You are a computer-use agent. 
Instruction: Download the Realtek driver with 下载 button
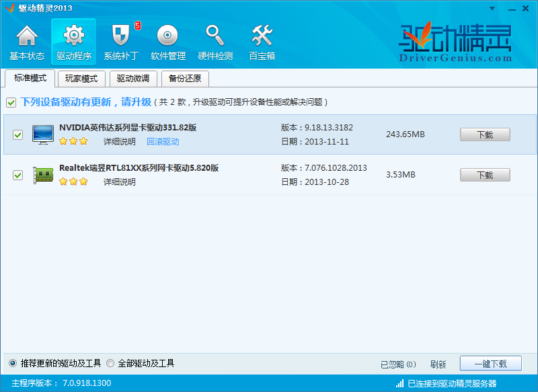[x=485, y=175]
